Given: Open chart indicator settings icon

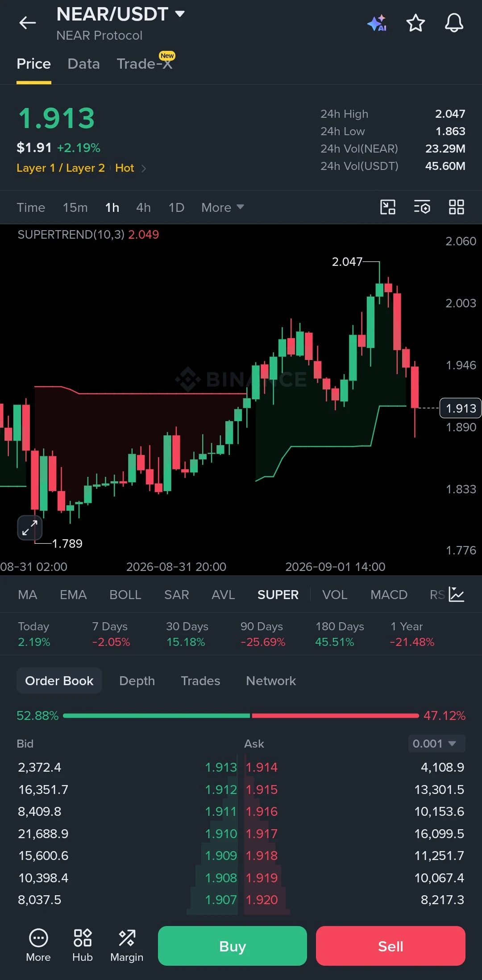Looking at the screenshot, I should pyautogui.click(x=422, y=207).
